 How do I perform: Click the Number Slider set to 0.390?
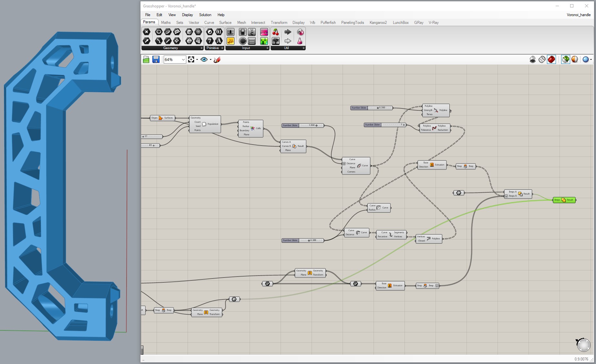371,108
